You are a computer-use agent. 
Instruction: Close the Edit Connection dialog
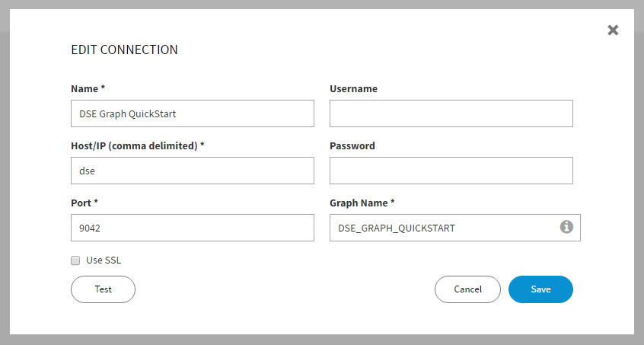tap(613, 30)
